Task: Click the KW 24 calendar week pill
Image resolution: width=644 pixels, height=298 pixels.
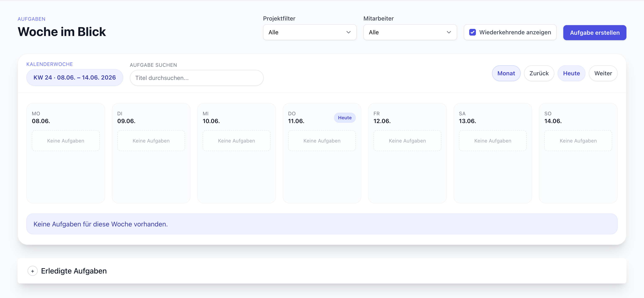Action: click(x=74, y=78)
